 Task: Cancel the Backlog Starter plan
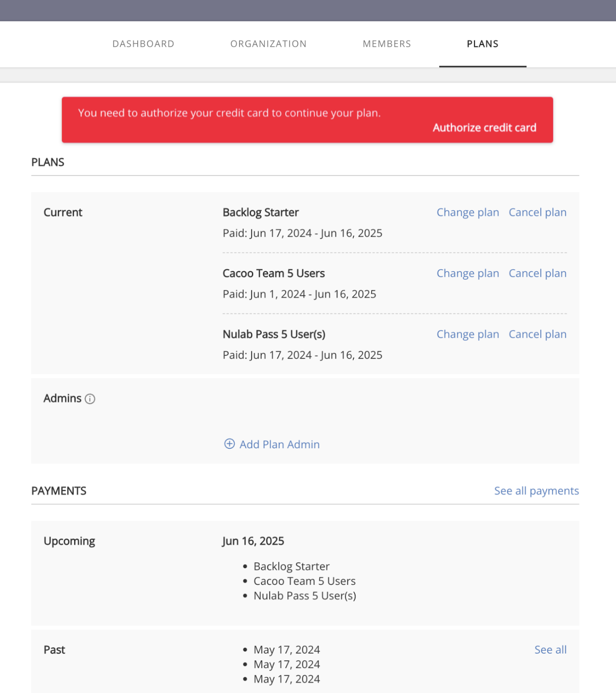[x=538, y=212]
